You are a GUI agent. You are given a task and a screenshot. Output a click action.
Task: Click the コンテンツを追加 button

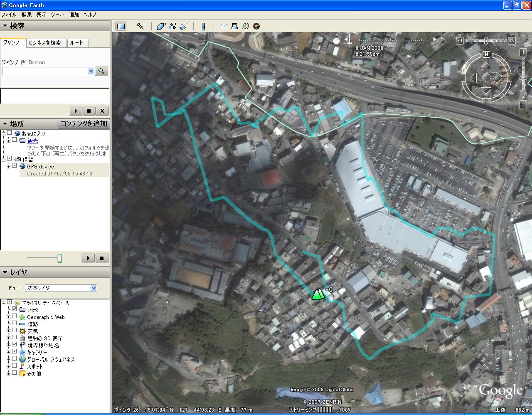click(x=84, y=124)
